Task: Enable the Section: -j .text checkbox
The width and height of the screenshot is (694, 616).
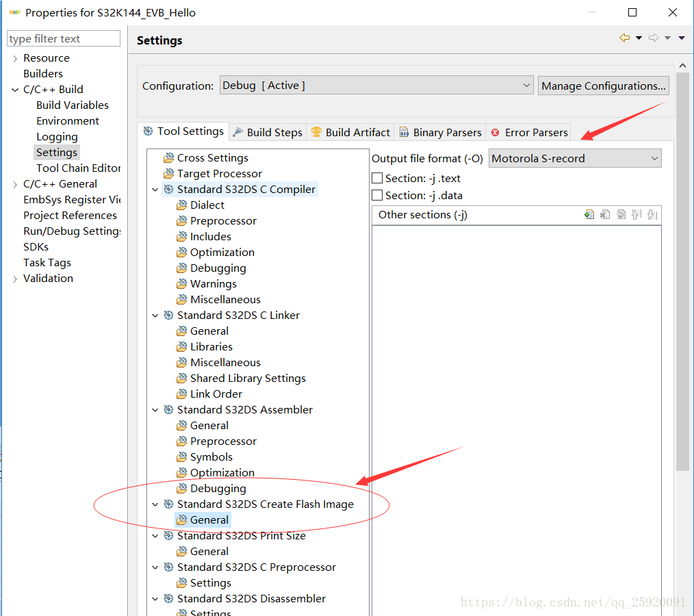Action: tap(377, 178)
